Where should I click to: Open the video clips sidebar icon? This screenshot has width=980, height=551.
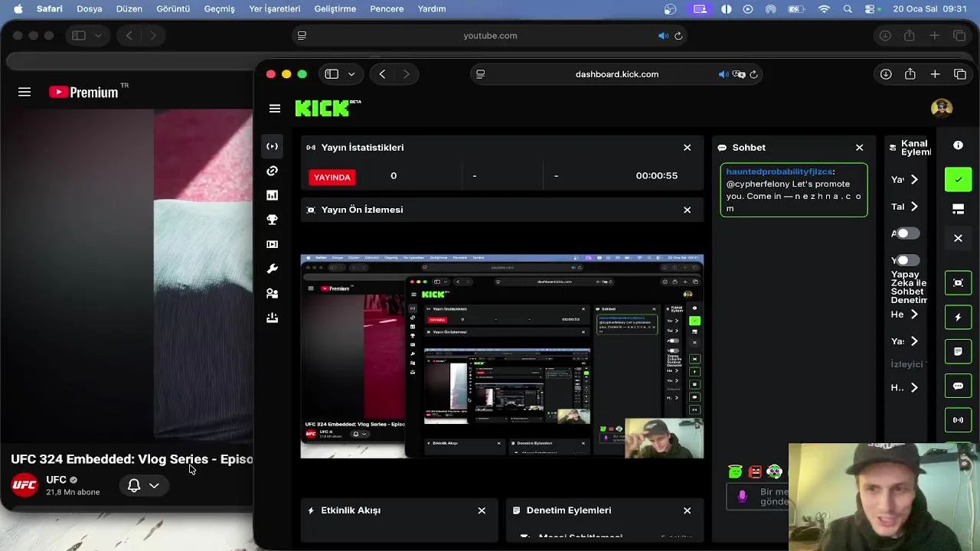coord(272,244)
